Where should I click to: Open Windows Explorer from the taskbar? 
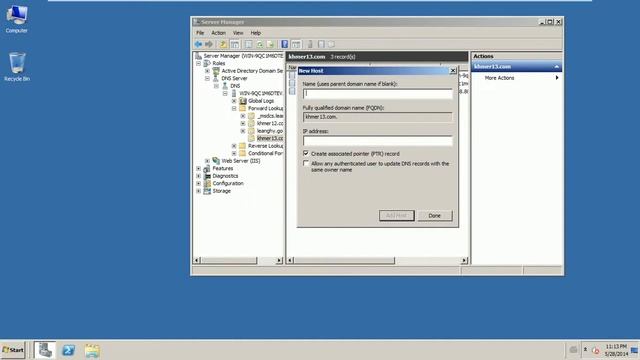tap(92, 350)
